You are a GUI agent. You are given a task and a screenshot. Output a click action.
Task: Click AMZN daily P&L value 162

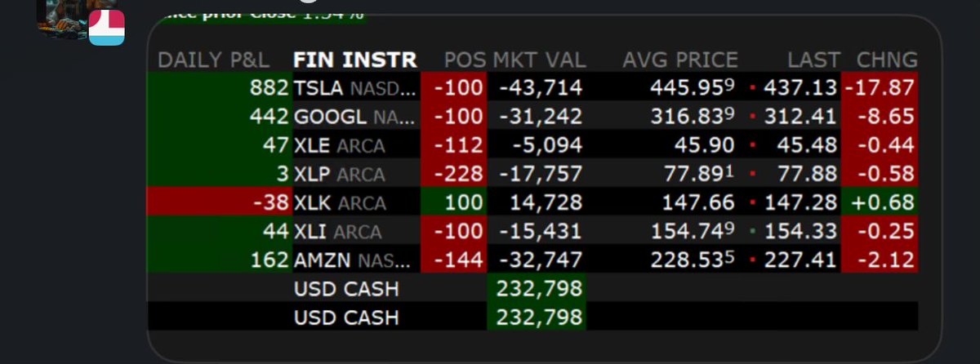tap(270, 259)
